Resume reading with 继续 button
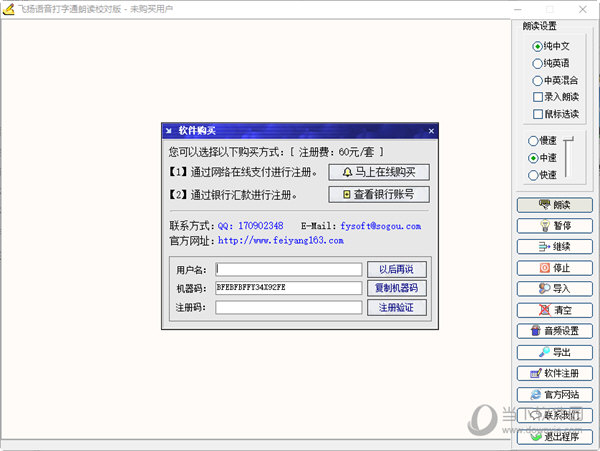Screen dimensions: 600x451 pos(554,247)
